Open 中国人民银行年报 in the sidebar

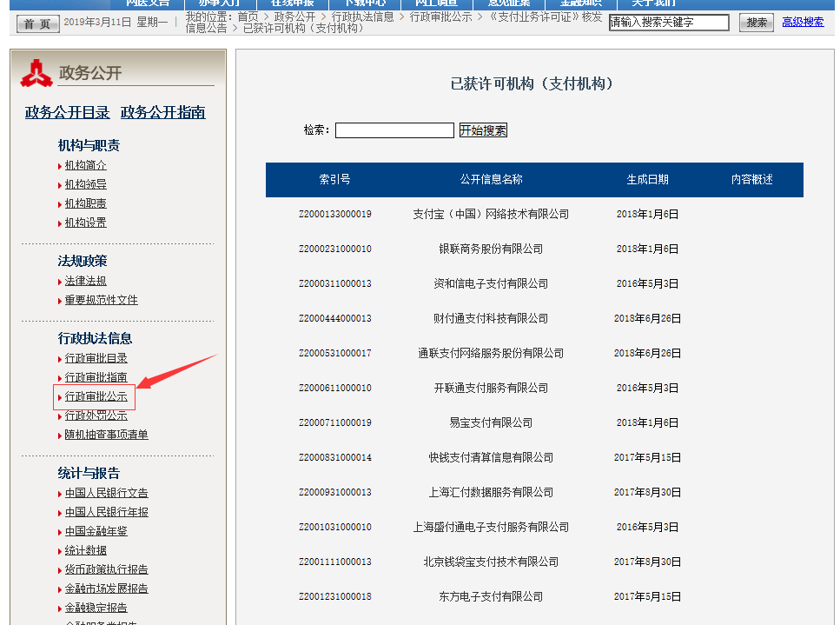click(x=107, y=513)
